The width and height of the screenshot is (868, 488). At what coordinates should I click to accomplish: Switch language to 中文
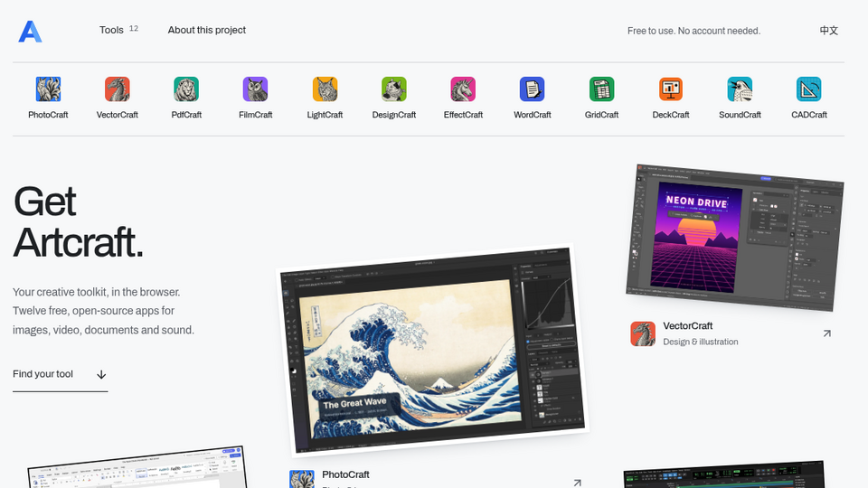pos(829,31)
